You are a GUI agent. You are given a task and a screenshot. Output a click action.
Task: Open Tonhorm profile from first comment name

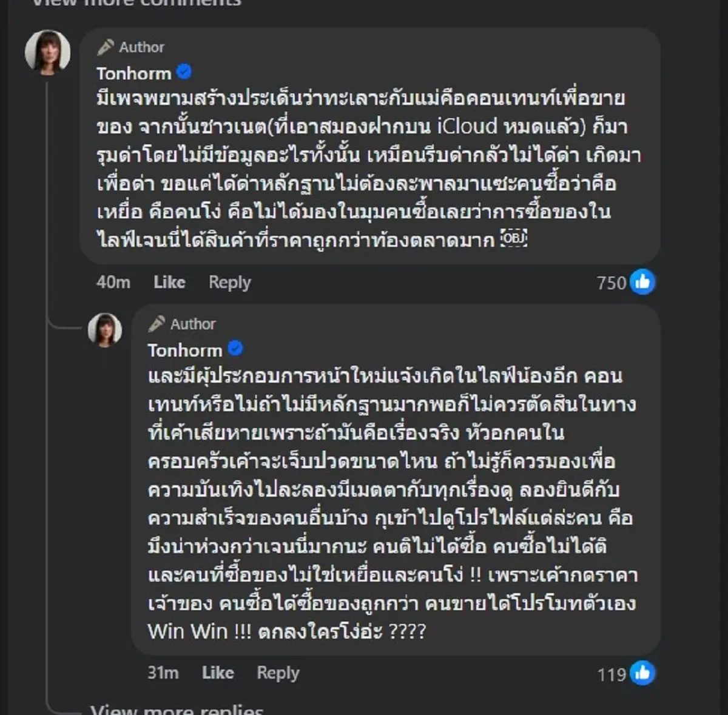click(133, 73)
